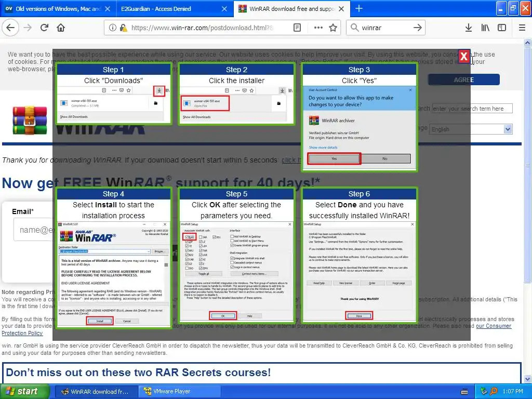Click the RAR Secrets courses heading
532x399 pixels.
pos(138,372)
